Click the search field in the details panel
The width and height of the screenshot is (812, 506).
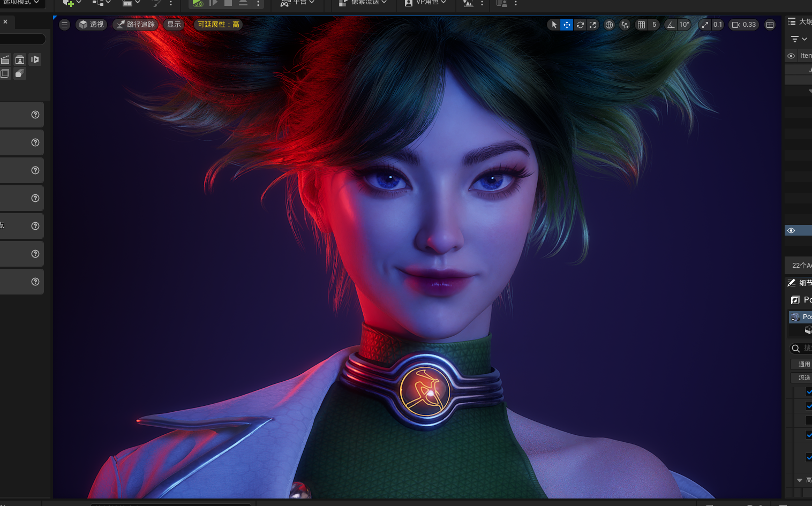pos(801,348)
